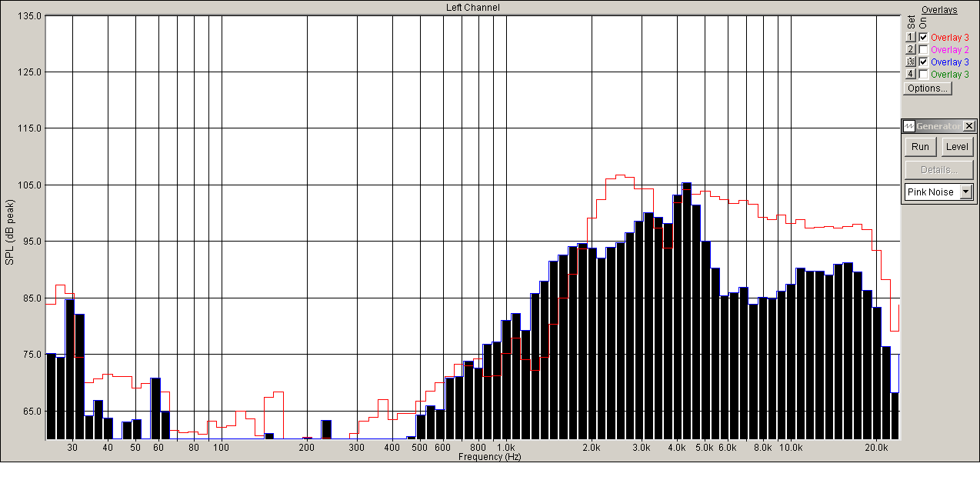Enable the green Overlay 3 checkbox

click(923, 74)
